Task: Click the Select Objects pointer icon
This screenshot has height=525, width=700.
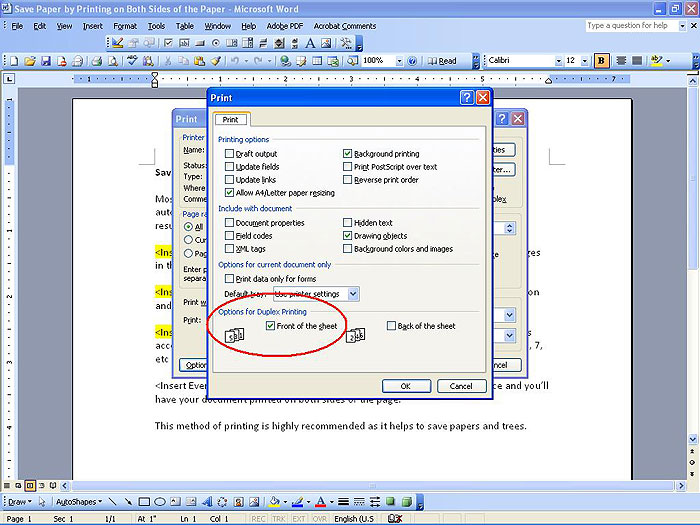Action: coord(42,502)
